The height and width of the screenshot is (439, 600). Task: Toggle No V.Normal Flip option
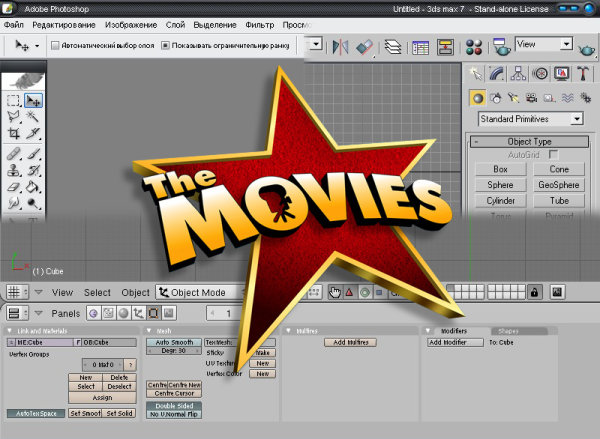click(x=174, y=414)
